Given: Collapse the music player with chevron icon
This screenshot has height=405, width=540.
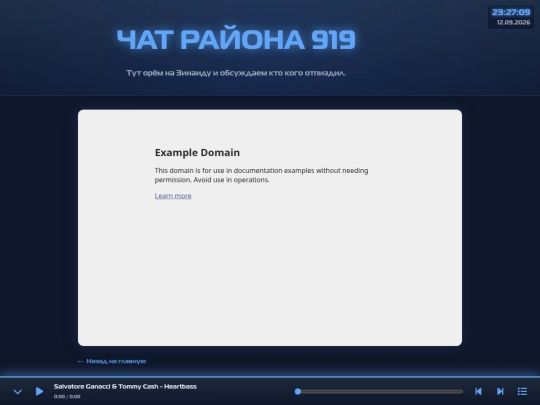Looking at the screenshot, I should point(18,392).
